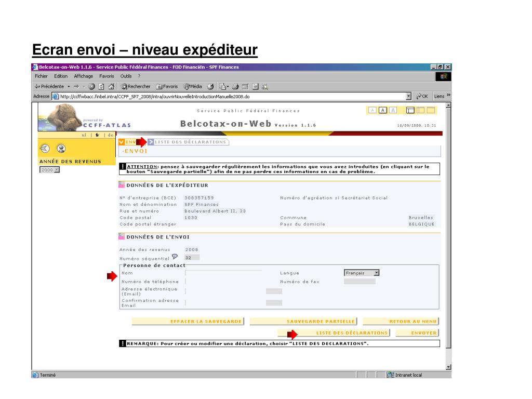532x399 pixels.
Task: Click the last toolbar icon beside discussion
Action: point(265,87)
